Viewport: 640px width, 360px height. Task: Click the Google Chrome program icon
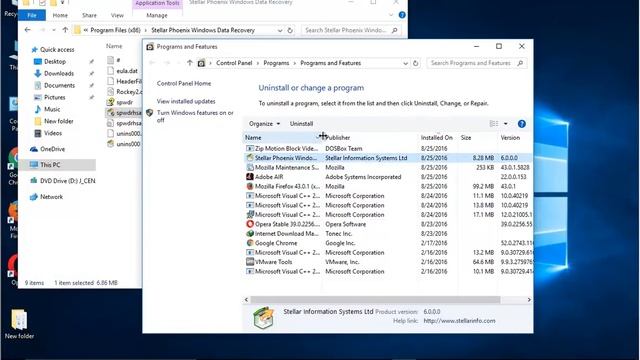(x=250, y=243)
